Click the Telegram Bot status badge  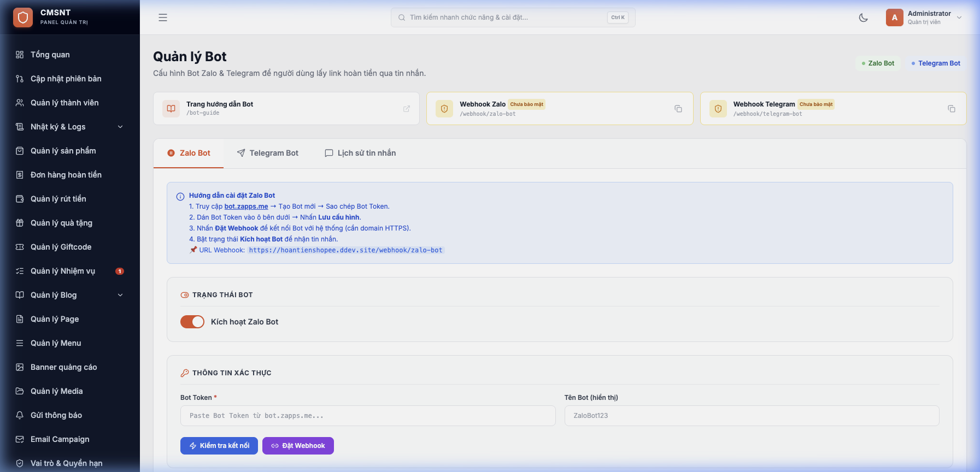936,63
